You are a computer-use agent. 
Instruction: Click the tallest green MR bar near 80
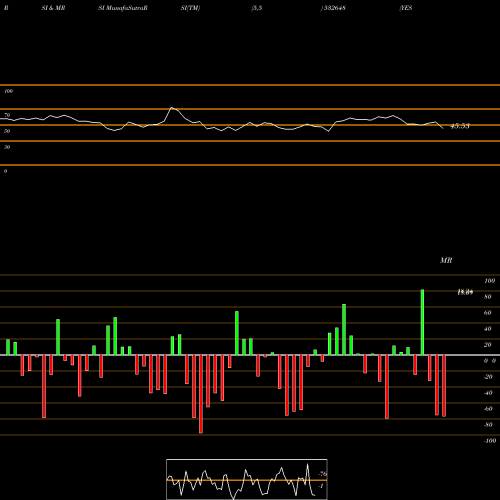click(x=422, y=322)
